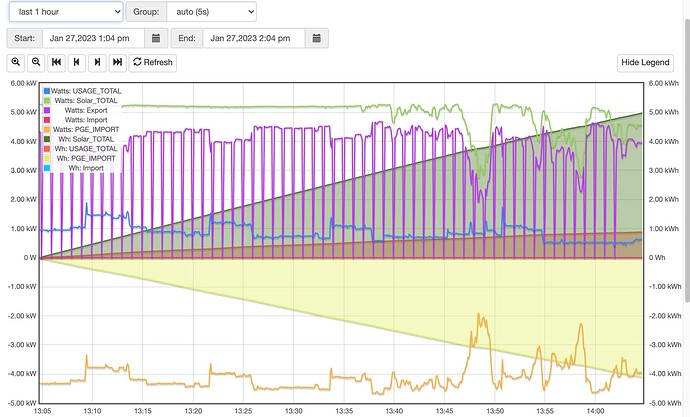
Task: Click the 13:30 time axis label
Action: 294,411
